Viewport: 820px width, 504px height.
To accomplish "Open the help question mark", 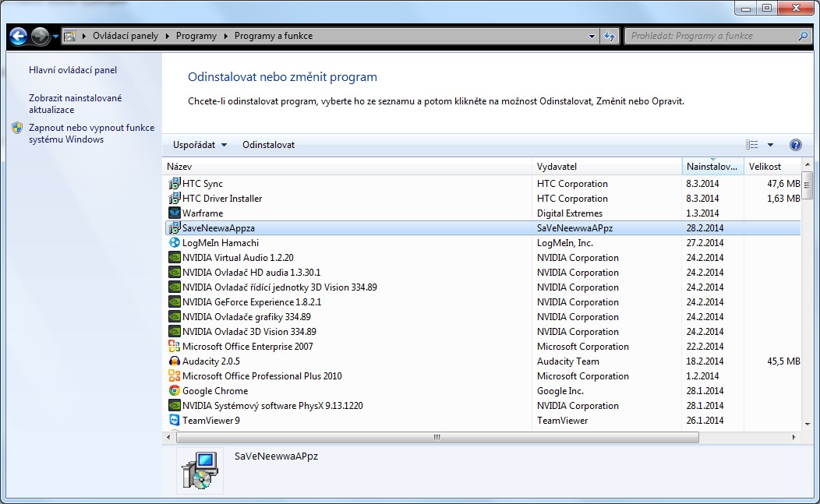I will click(x=795, y=145).
